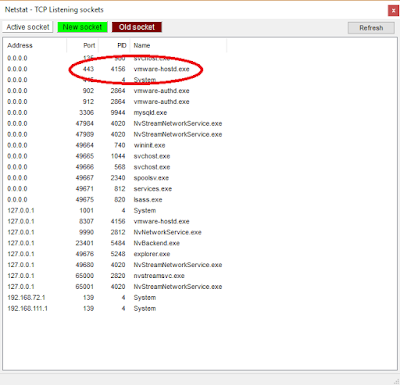The width and height of the screenshot is (400, 385).
Task: Sort by the Port column header
Action: pos(82,46)
